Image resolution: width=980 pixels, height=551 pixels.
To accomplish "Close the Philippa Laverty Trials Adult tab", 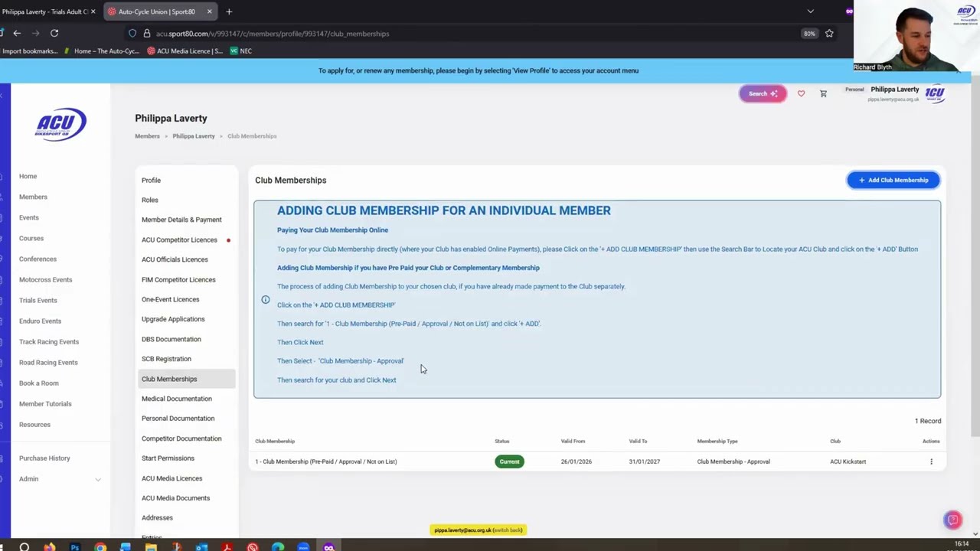I will pos(93,11).
